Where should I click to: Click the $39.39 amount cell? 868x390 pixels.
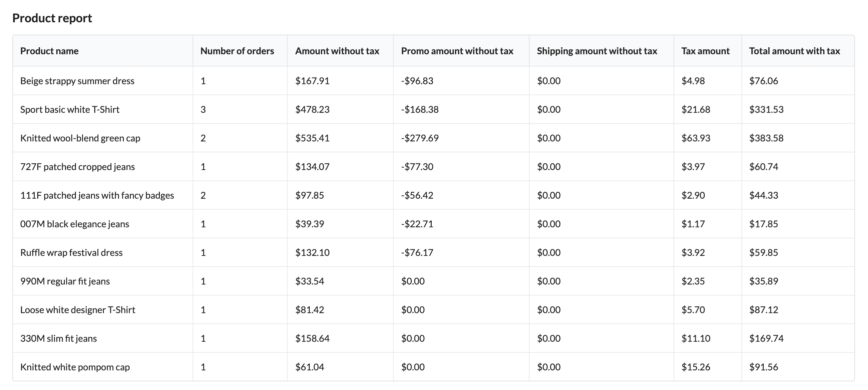310,224
